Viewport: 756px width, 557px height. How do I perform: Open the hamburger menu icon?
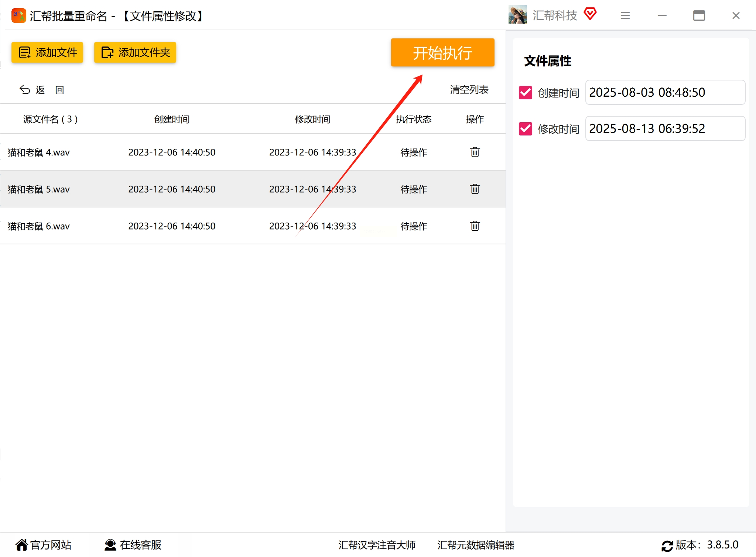[625, 16]
